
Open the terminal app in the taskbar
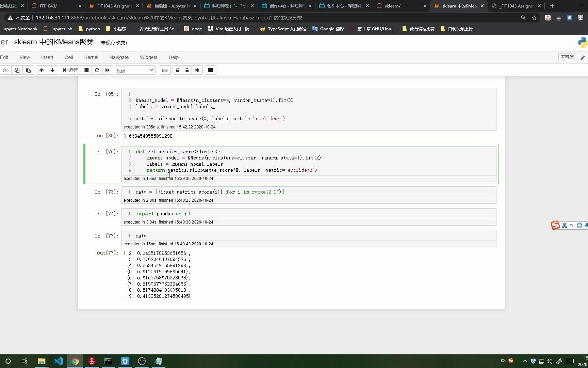(108, 361)
